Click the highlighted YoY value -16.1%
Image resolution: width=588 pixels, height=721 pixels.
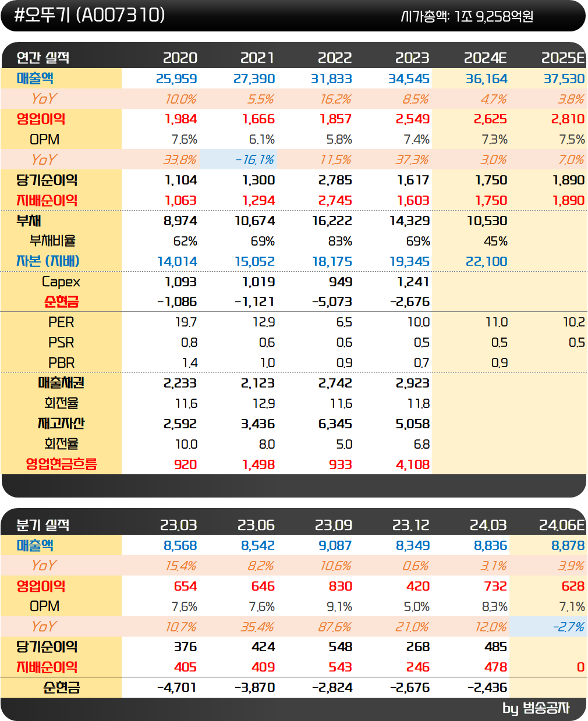255,159
